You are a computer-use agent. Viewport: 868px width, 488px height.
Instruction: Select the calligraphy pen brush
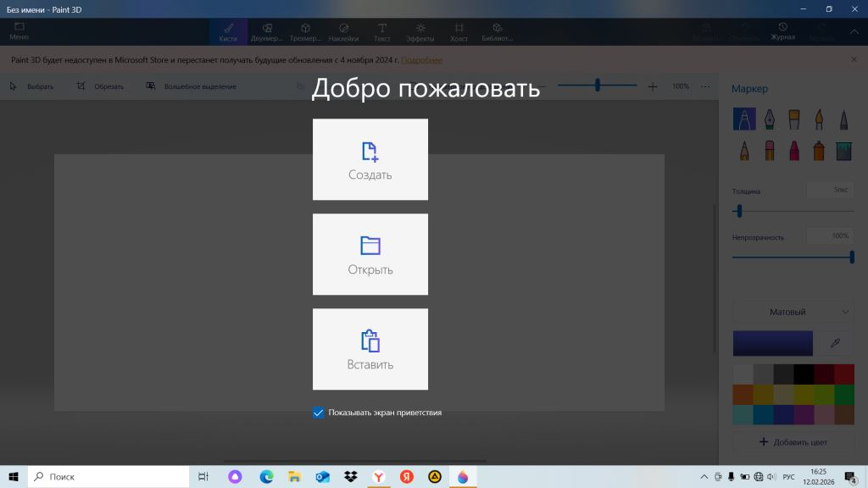pyautogui.click(x=769, y=119)
